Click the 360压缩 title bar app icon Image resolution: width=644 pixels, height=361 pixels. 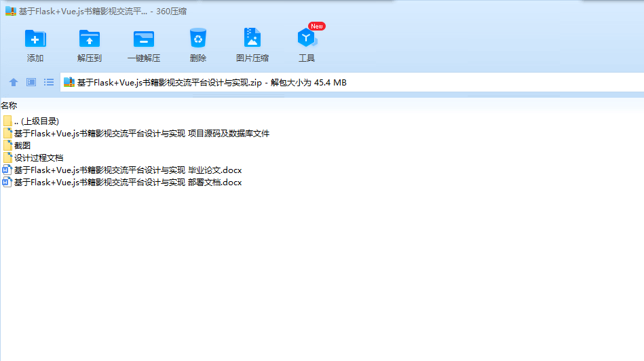pyautogui.click(x=11, y=11)
